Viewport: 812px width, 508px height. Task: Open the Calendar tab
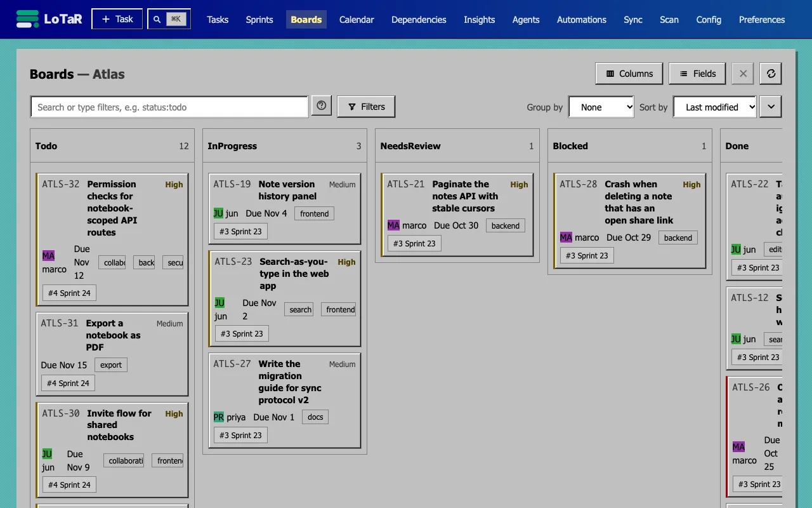tap(357, 20)
